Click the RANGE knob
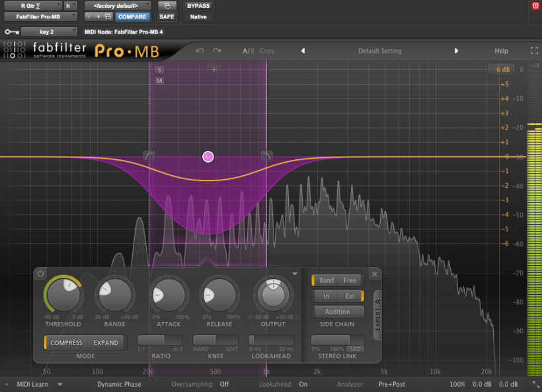 (x=115, y=295)
